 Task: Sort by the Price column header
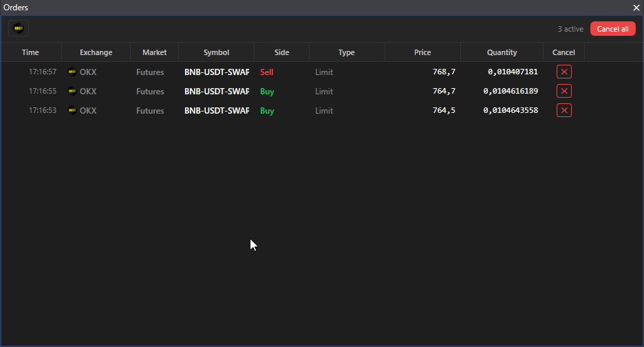click(x=422, y=52)
